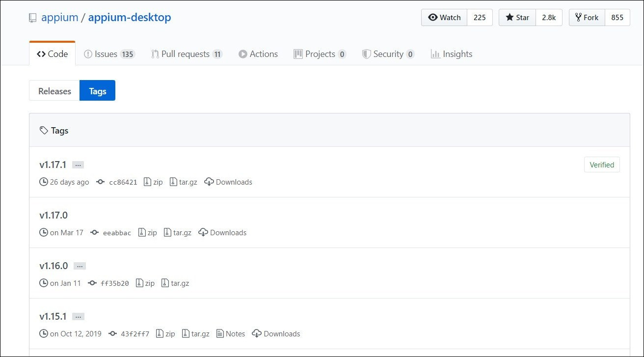Open Notes for v1.15.1
This screenshot has height=357, width=644.
point(231,334)
